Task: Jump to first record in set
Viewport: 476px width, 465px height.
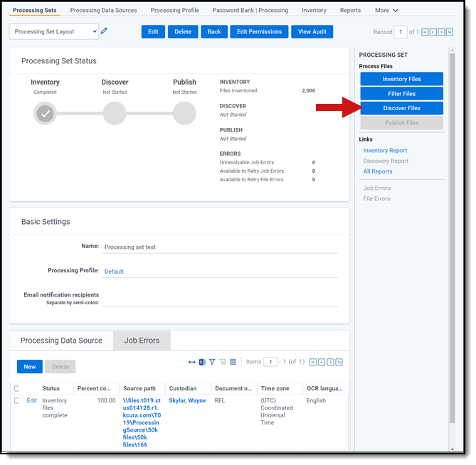Action: (425, 32)
